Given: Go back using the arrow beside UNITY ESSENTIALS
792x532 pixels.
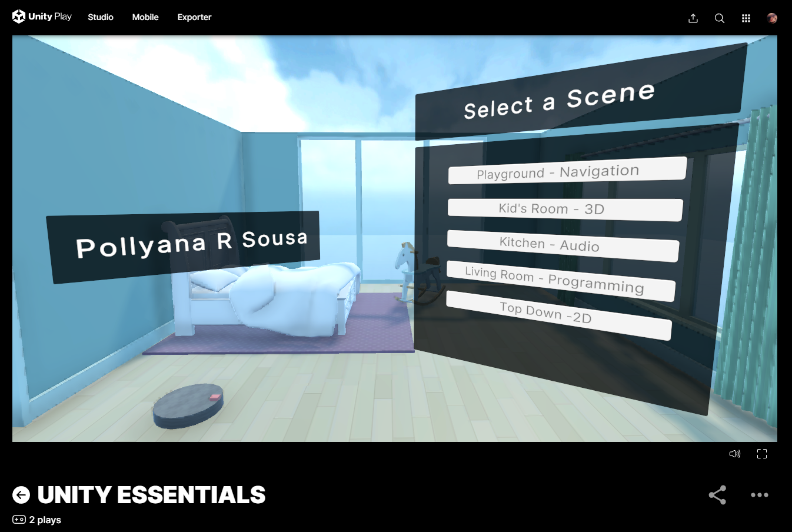Looking at the screenshot, I should [21, 495].
